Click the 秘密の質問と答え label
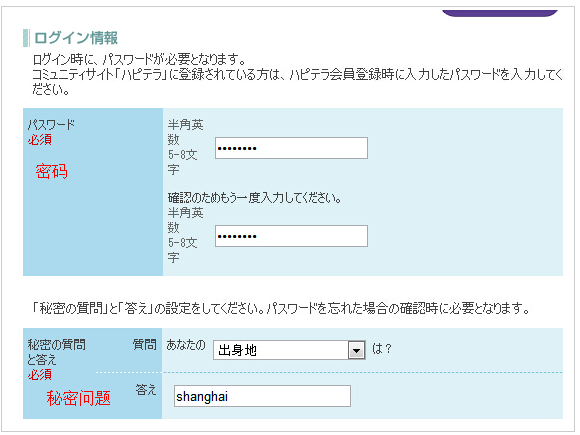The image size is (580, 435). coord(56,352)
